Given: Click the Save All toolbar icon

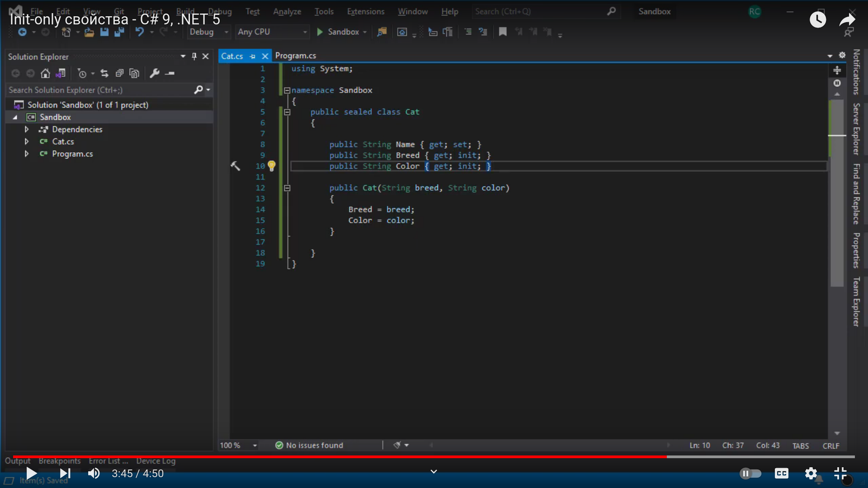Looking at the screenshot, I should coord(119,32).
